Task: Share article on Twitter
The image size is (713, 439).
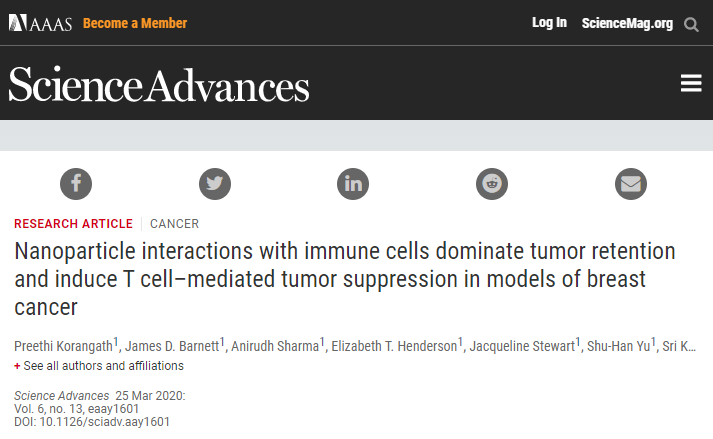Action: 215,184
